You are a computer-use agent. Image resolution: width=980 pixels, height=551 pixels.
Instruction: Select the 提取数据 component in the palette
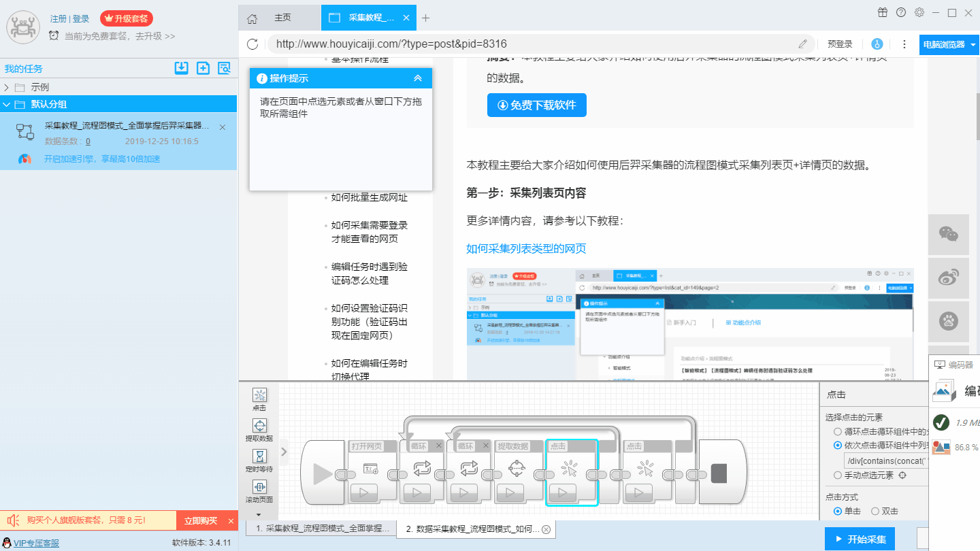[x=259, y=431]
